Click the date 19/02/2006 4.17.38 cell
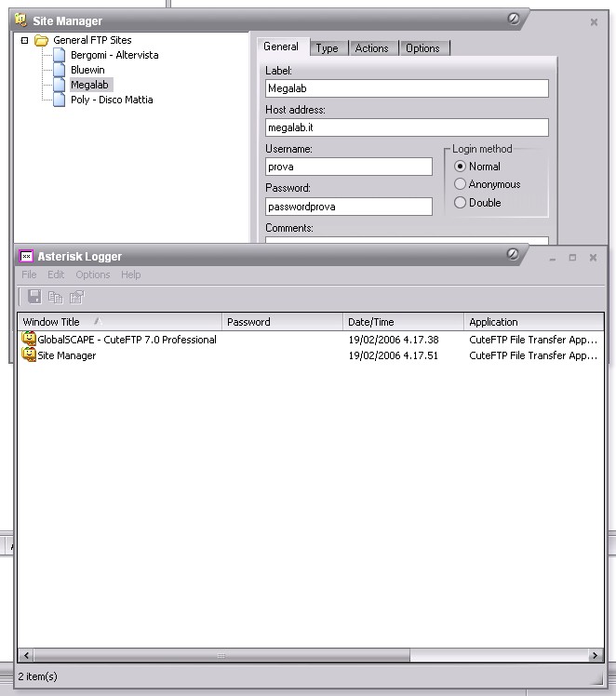616x696 pixels. [x=394, y=340]
